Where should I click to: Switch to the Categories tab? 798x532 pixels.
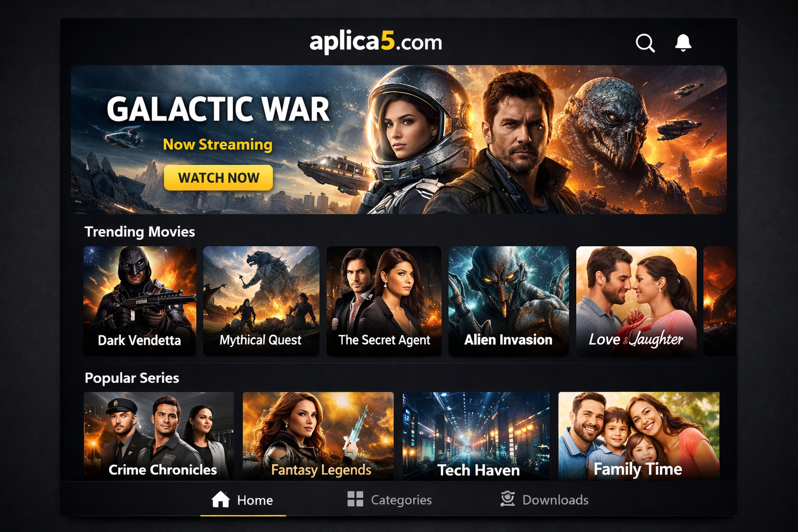389,499
